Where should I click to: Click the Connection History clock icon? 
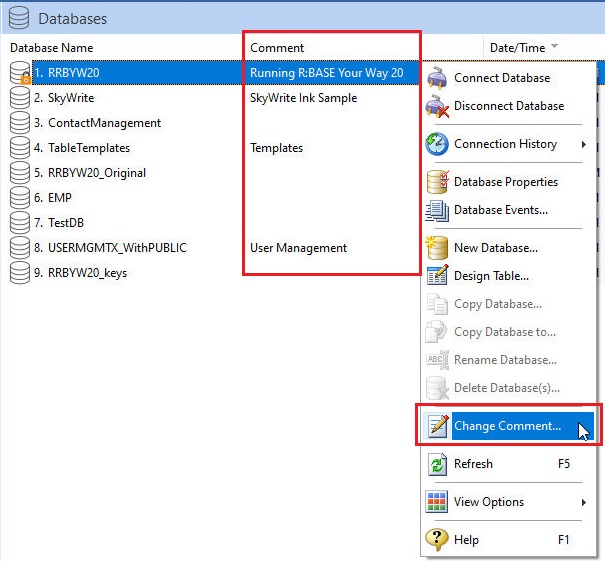point(437,144)
